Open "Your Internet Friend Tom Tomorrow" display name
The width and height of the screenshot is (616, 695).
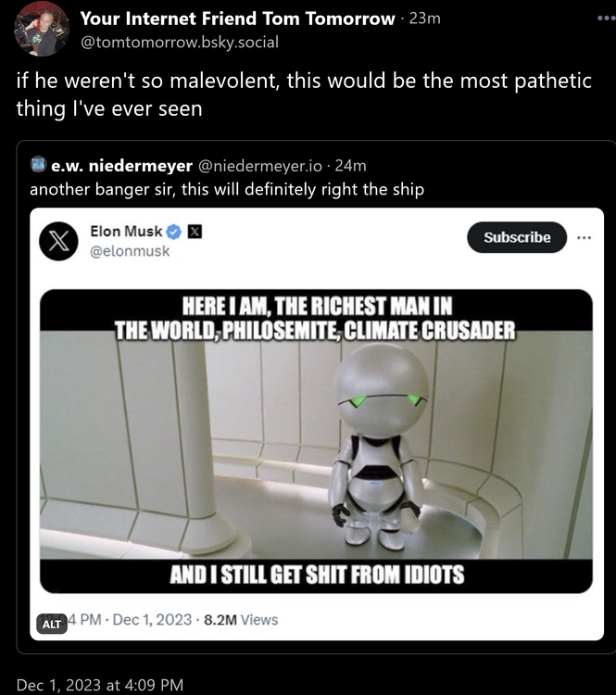coord(237,19)
